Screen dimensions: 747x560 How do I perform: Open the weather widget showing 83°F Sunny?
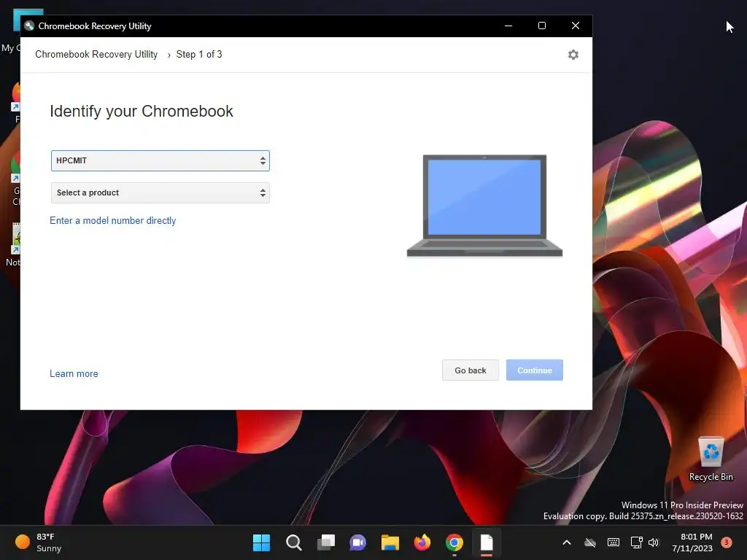coord(39,542)
